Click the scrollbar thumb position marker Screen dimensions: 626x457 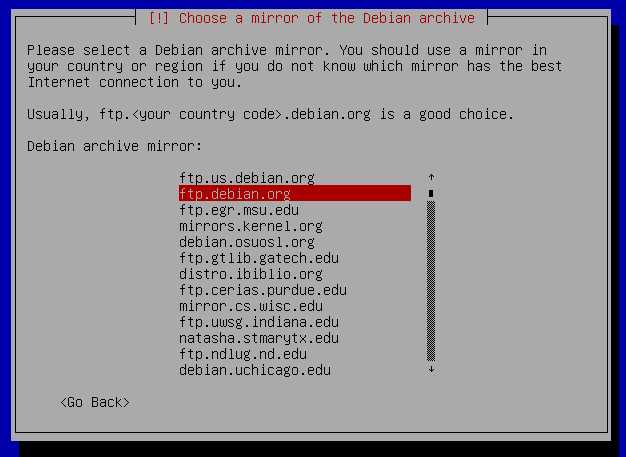431,194
